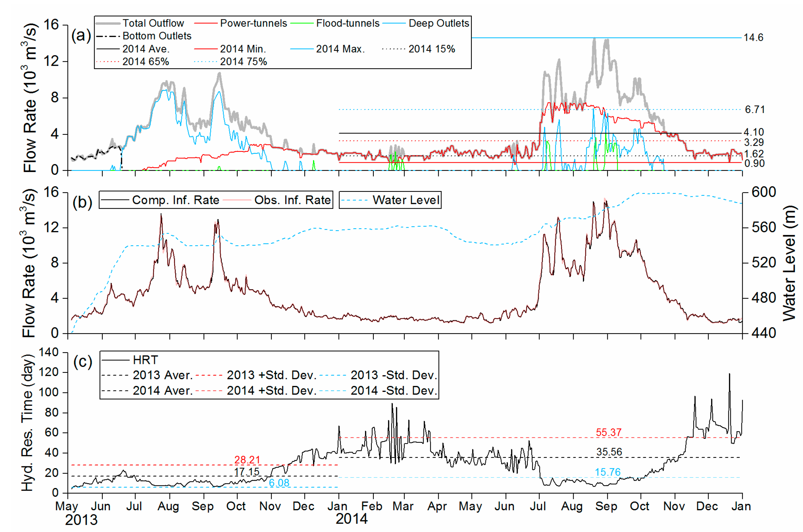The width and height of the screenshot is (803, 532).
Task: Click the 14.6 maximum value annotation
Action: (x=753, y=37)
